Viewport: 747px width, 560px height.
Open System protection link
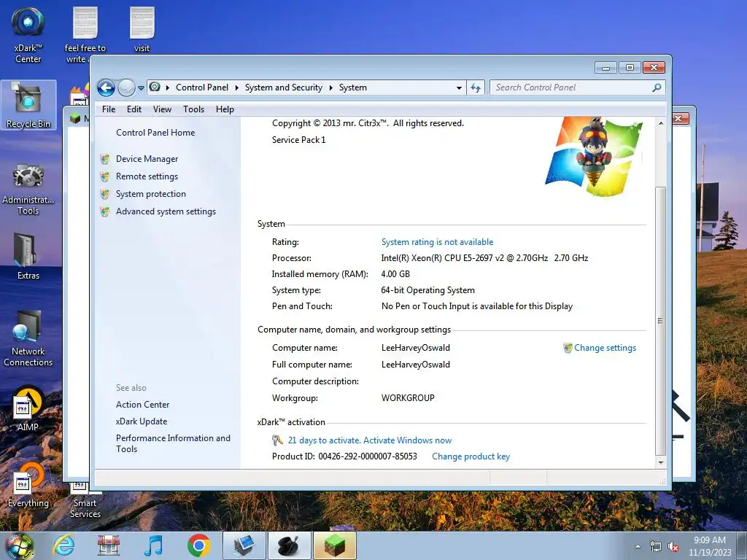(150, 194)
